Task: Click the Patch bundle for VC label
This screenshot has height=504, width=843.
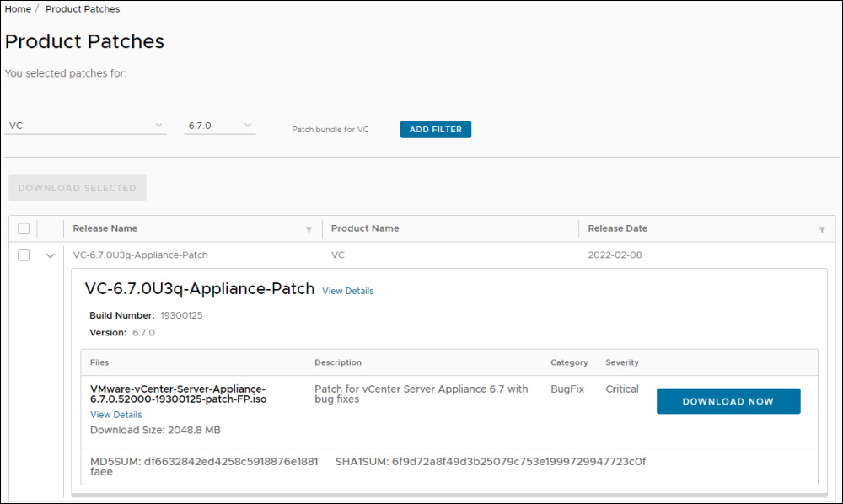Action: pyautogui.click(x=330, y=130)
